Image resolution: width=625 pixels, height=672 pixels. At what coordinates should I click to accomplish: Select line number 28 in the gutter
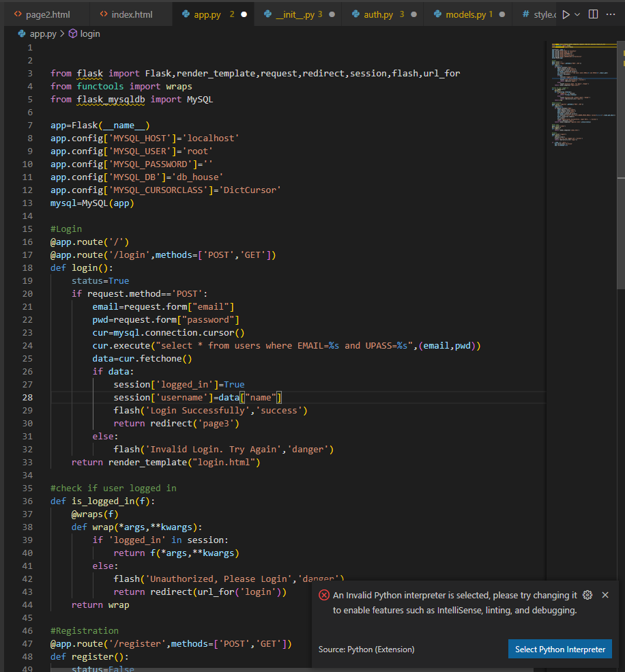tap(27, 397)
